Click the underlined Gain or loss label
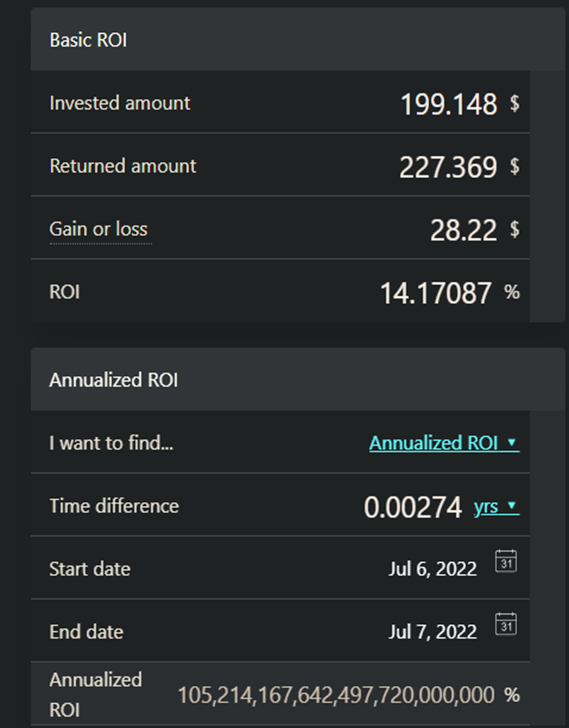 pyautogui.click(x=98, y=229)
